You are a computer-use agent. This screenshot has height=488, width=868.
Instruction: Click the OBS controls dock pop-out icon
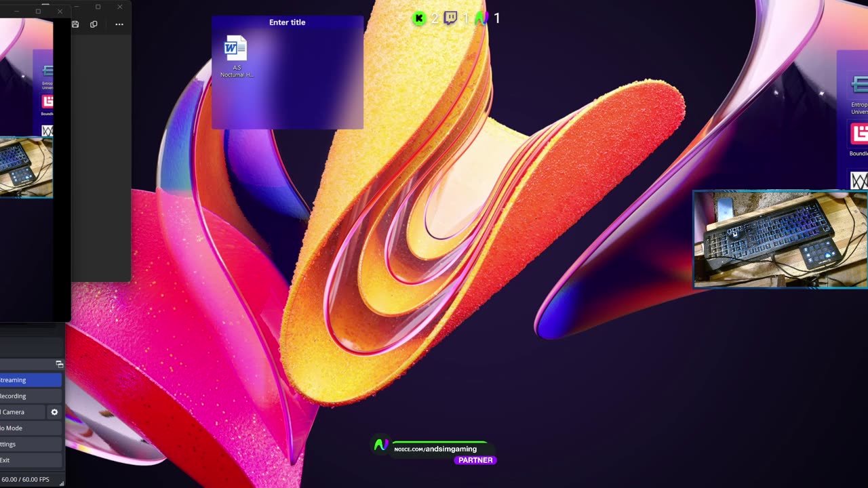pos(59,365)
